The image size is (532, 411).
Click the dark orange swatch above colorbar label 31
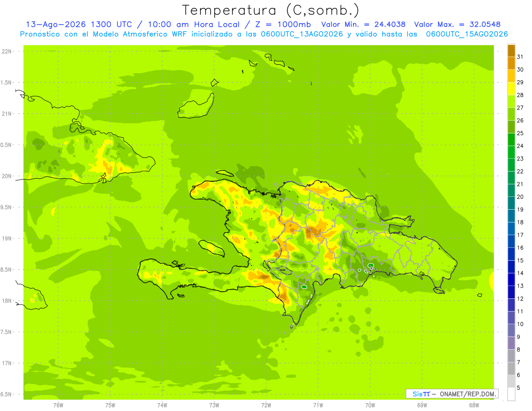click(511, 51)
